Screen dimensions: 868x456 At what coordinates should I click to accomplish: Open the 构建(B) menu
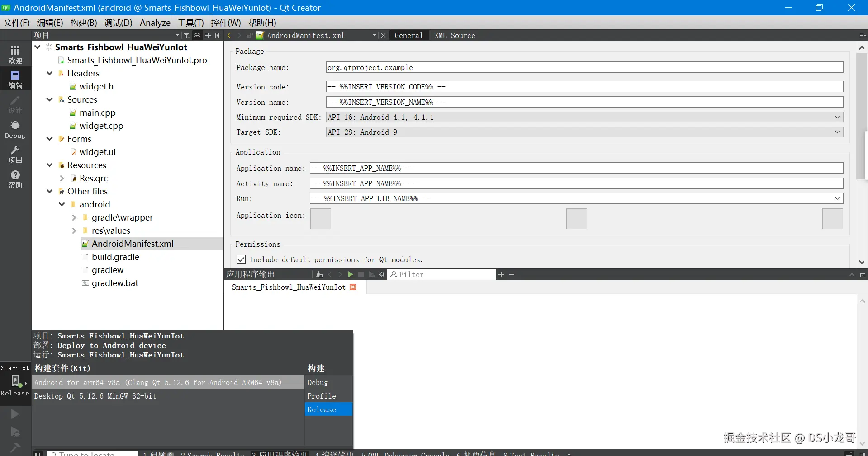(84, 23)
